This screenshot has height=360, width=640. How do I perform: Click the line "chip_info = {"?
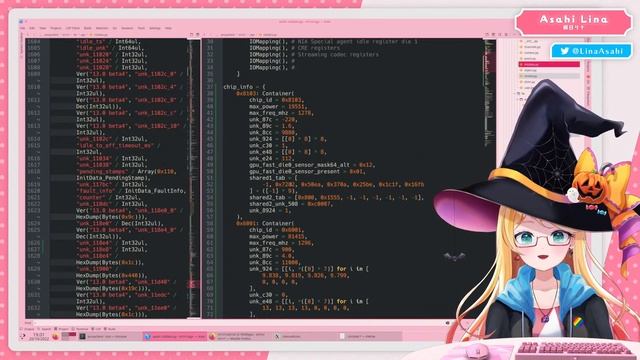point(244,87)
